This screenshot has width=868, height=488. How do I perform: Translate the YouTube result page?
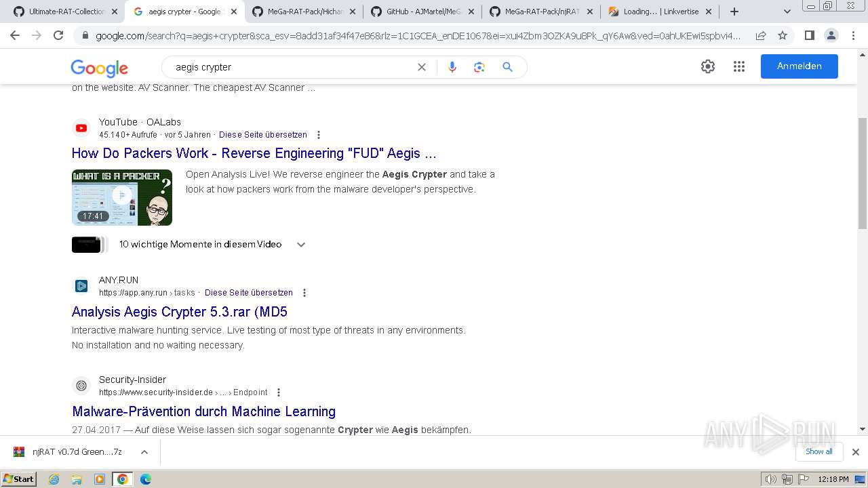[x=263, y=135]
